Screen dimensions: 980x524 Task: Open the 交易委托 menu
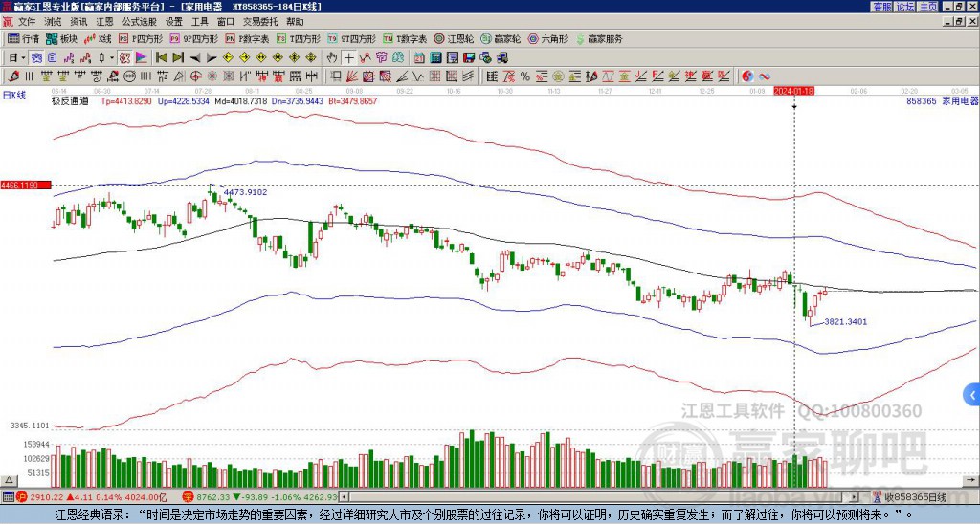click(x=260, y=22)
